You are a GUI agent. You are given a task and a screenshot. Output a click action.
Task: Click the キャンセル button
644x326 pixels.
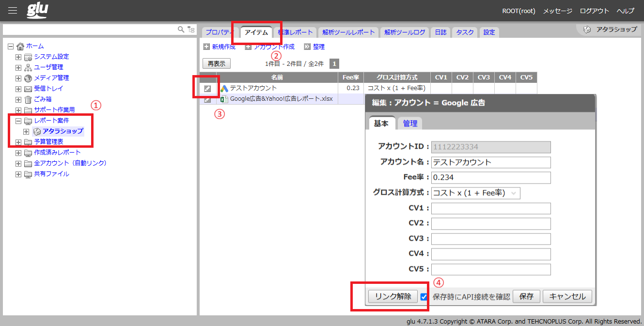click(567, 297)
